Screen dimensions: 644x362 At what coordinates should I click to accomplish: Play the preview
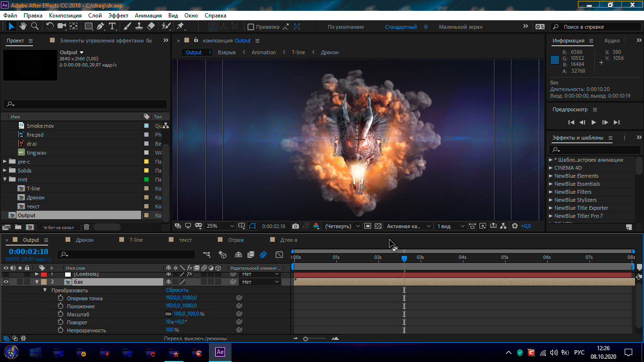pos(593,123)
